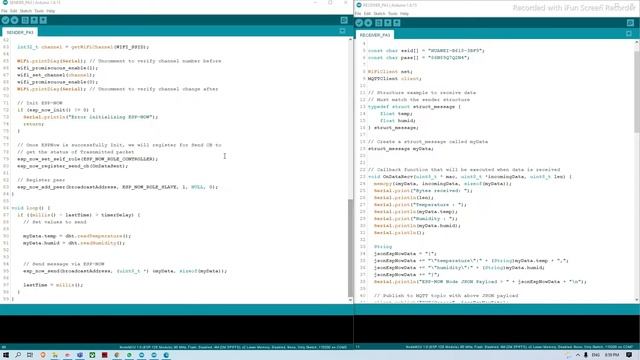Click New sketch icon in RECEIVER window

tap(379, 23)
